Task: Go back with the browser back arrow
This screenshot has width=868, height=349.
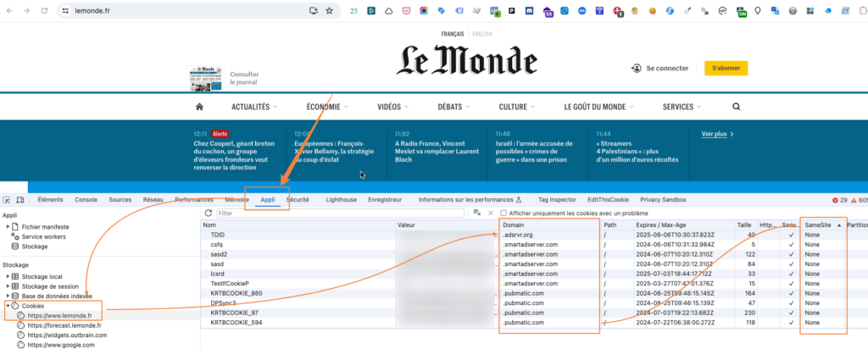Action: [x=11, y=10]
